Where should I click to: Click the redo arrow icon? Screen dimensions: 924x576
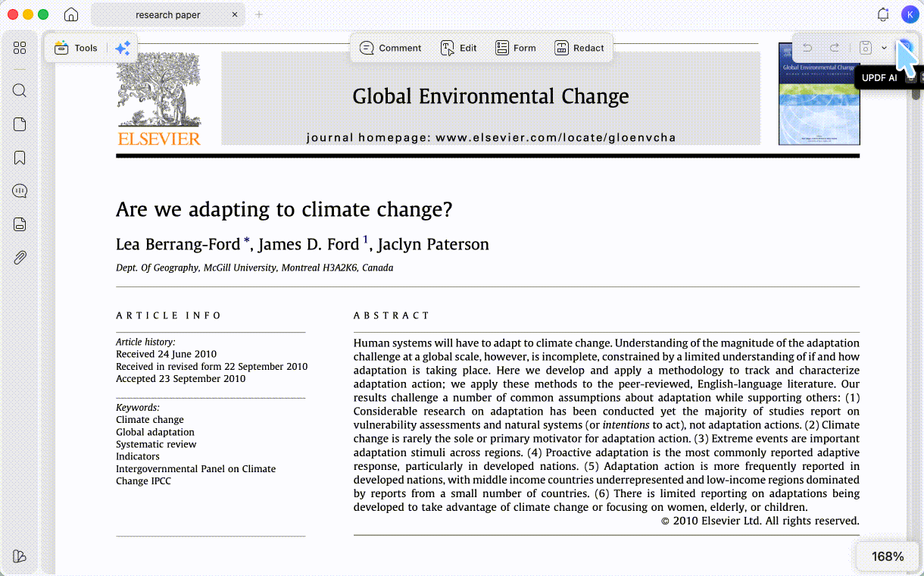click(x=834, y=48)
